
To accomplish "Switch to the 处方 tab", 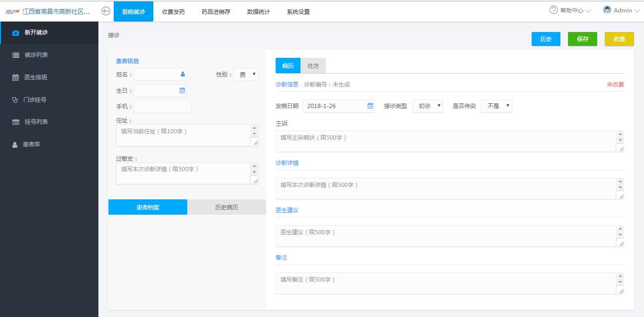I will pos(313,66).
